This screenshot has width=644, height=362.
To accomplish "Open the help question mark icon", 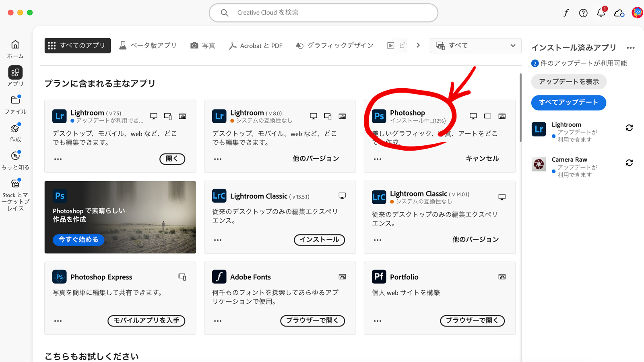I will click(x=583, y=13).
